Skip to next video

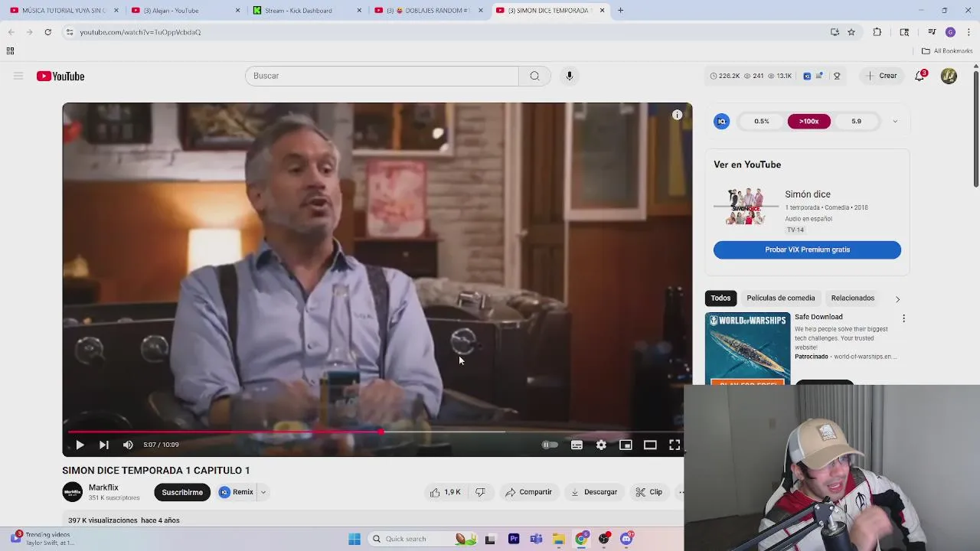[x=103, y=445]
